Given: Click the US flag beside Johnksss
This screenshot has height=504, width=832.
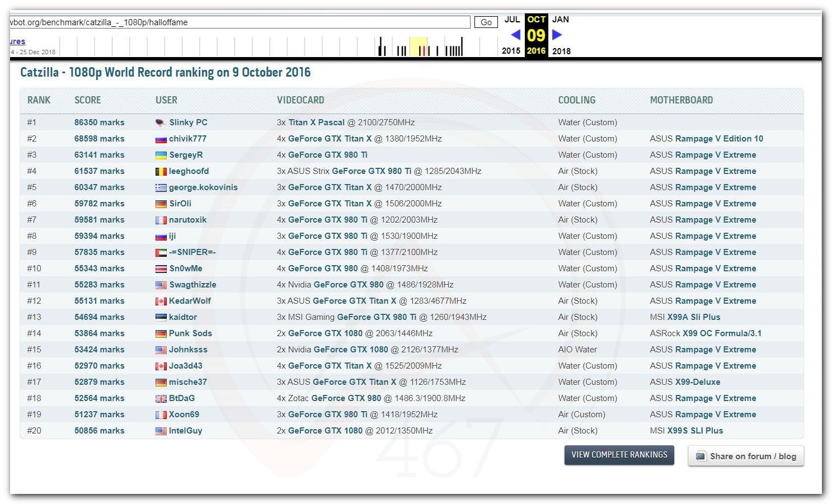Looking at the screenshot, I should [x=161, y=350].
